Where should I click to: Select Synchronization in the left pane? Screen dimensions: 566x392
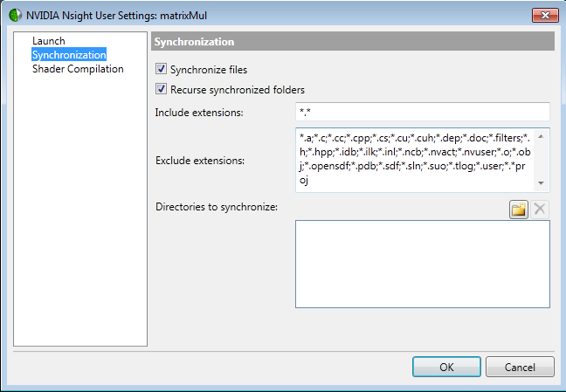point(69,55)
